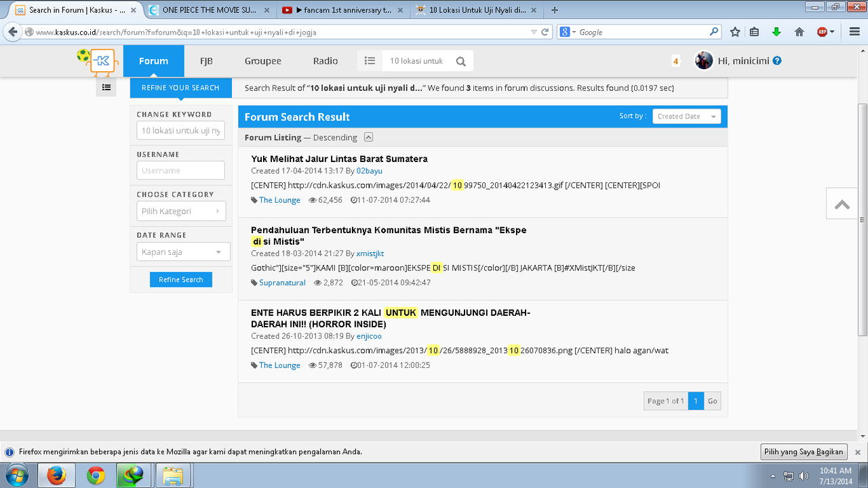Open the category list icon beside Radio
The image size is (868, 488).
coord(370,61)
